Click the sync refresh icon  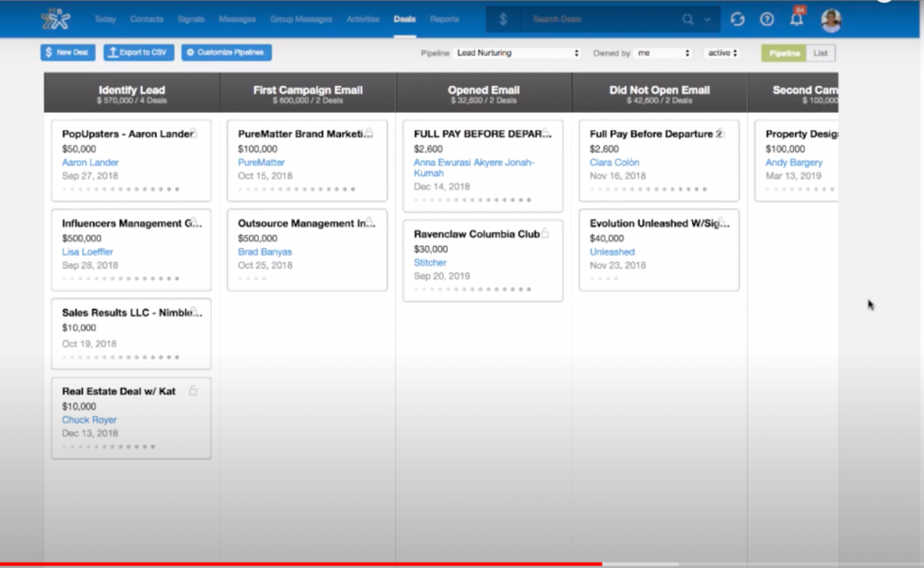pos(737,20)
